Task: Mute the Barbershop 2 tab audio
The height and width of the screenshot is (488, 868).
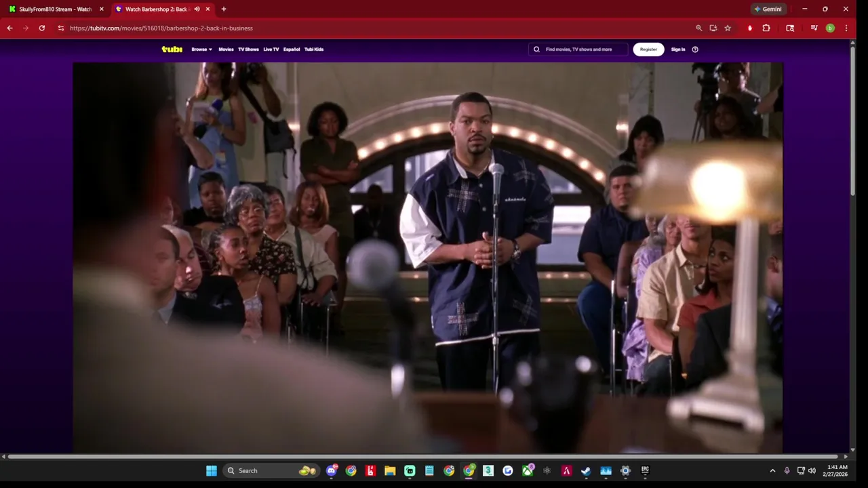Action: point(197,9)
